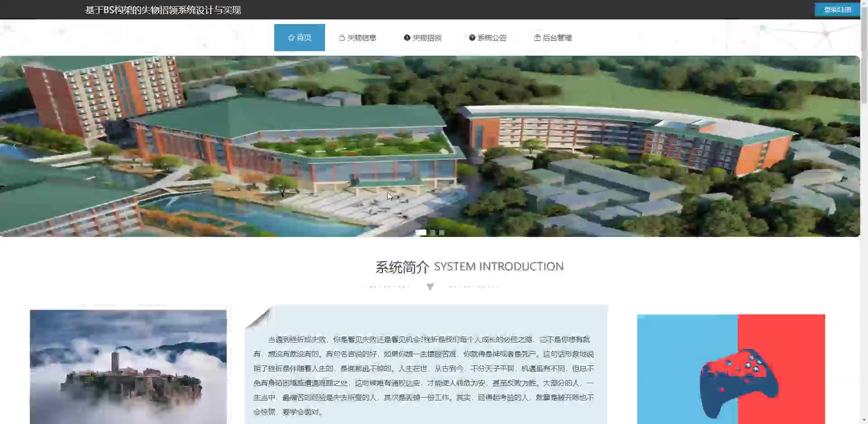Viewport: 868px width, 424px height.
Task: Click the castle in clouds picture
Action: (x=128, y=367)
